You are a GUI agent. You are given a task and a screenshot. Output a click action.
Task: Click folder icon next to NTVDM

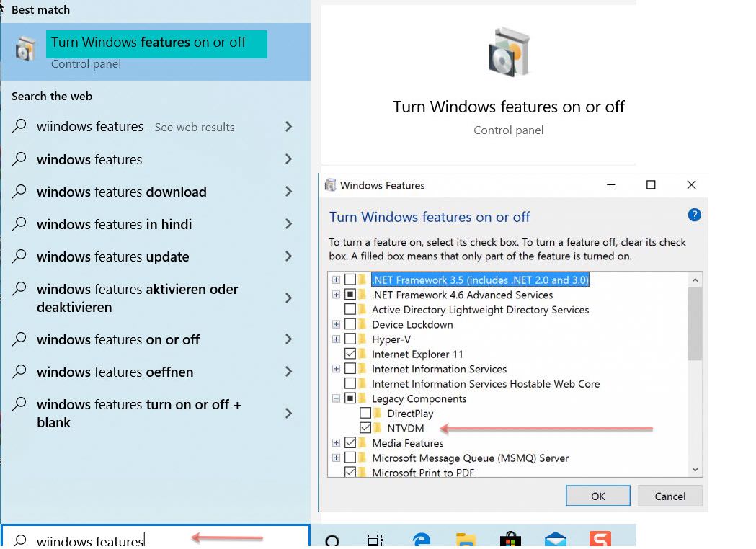(378, 428)
